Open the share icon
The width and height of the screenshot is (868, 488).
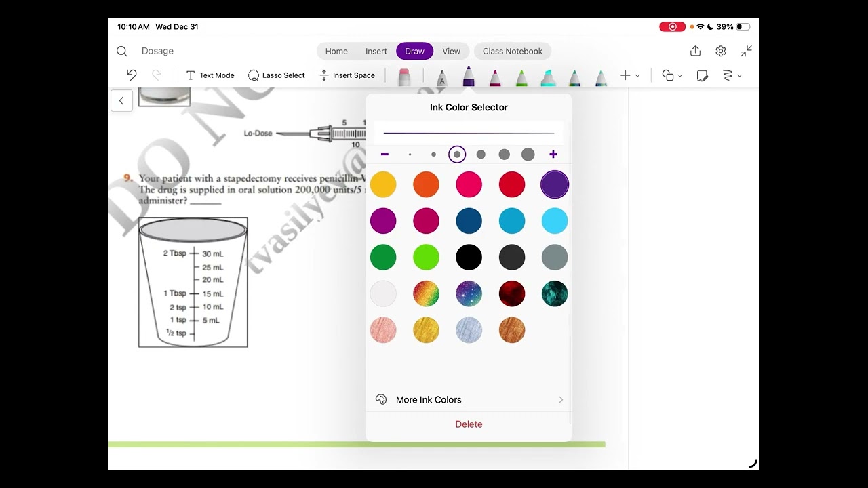point(695,51)
